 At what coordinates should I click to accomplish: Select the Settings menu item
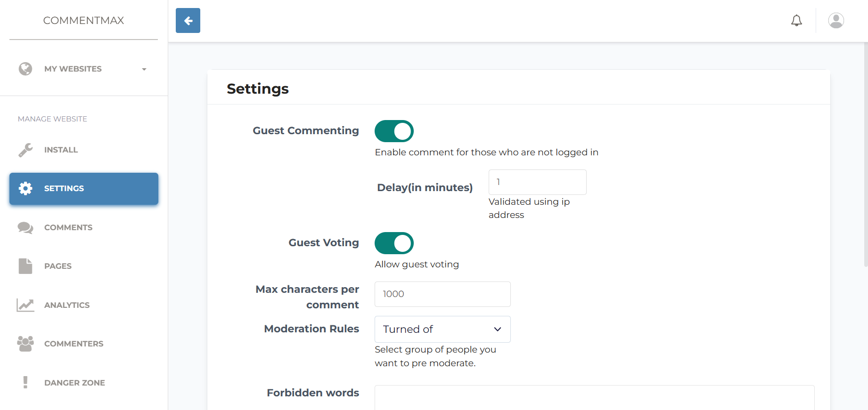(x=84, y=188)
